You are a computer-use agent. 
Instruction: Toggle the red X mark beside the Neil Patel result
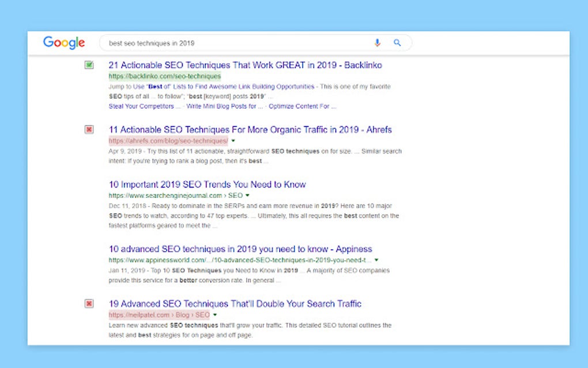pyautogui.click(x=89, y=303)
